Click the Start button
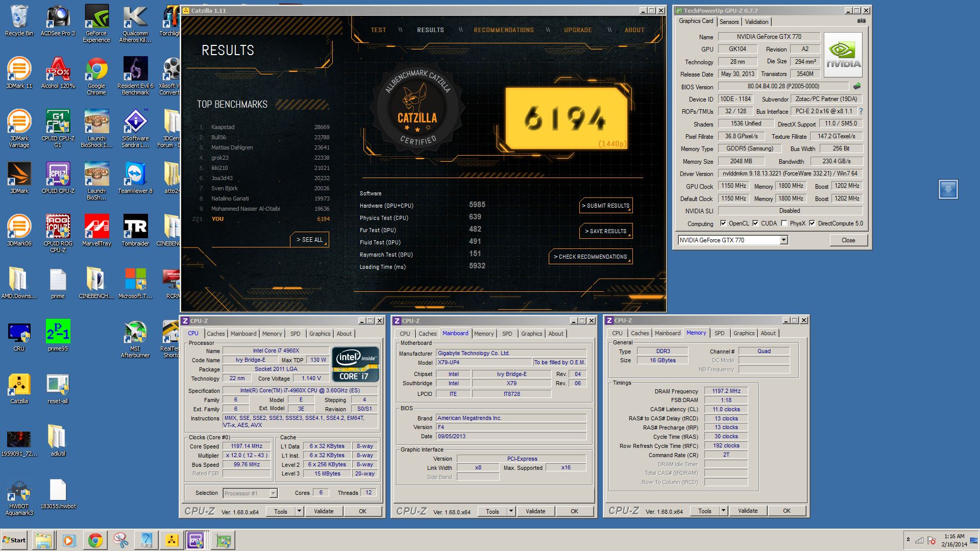The height and width of the screenshot is (551, 980). pos(14,540)
